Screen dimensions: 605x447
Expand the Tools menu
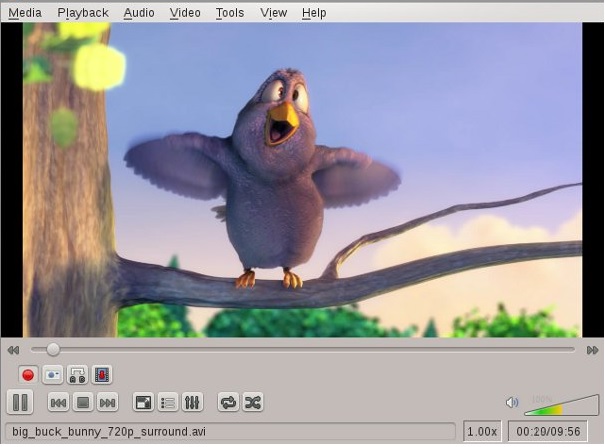tap(230, 13)
